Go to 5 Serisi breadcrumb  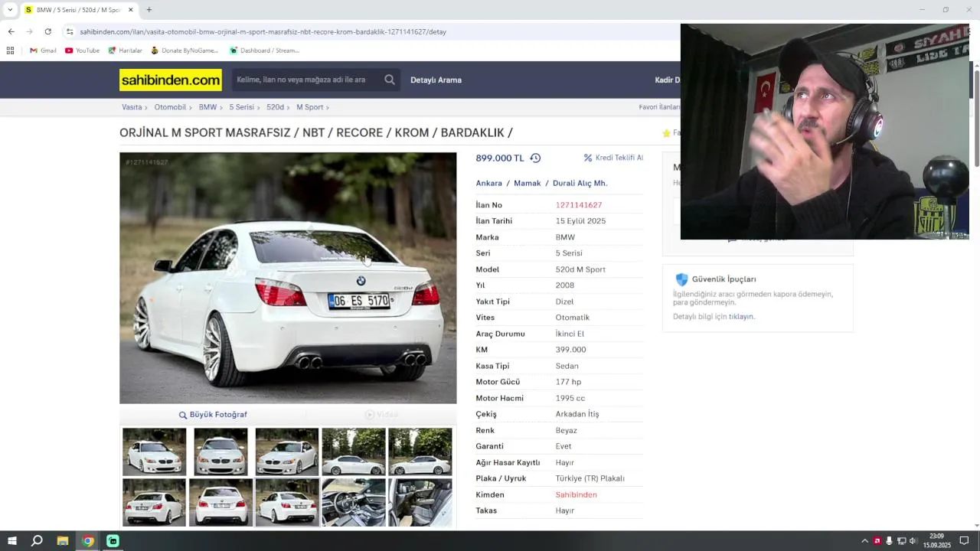(241, 107)
